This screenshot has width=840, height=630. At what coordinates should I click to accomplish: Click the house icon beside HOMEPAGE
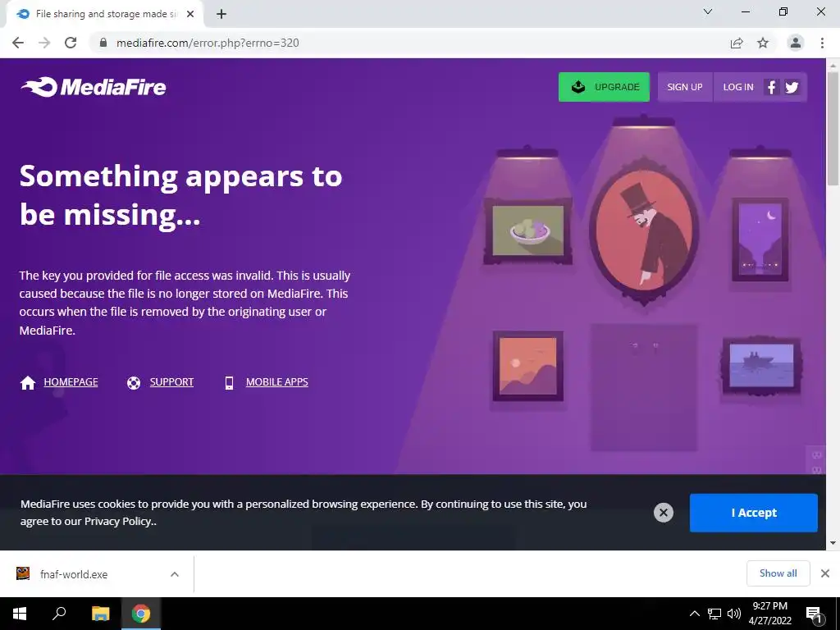tap(28, 382)
